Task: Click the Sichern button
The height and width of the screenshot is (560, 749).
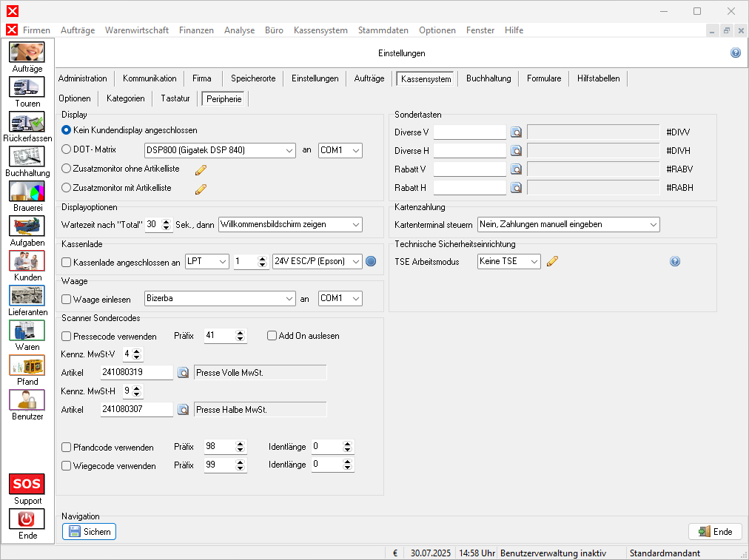Action: click(89, 531)
